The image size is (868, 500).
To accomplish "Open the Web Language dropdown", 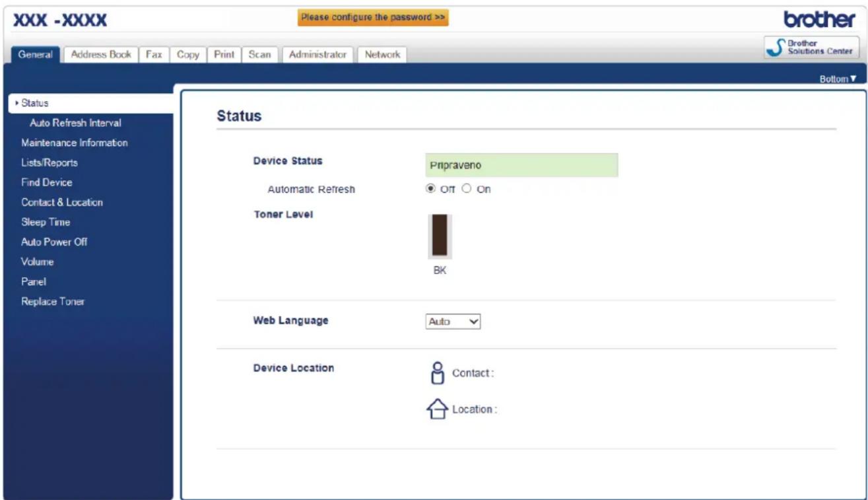I will tap(453, 322).
